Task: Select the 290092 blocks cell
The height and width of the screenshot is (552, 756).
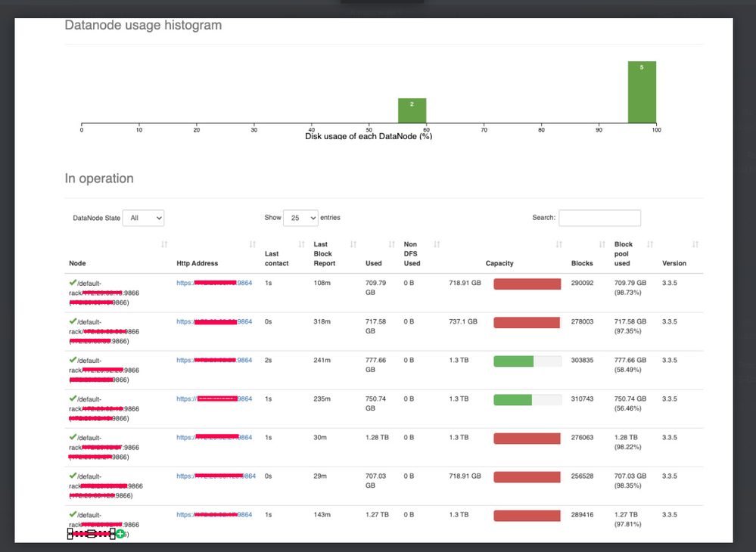Action: (583, 284)
